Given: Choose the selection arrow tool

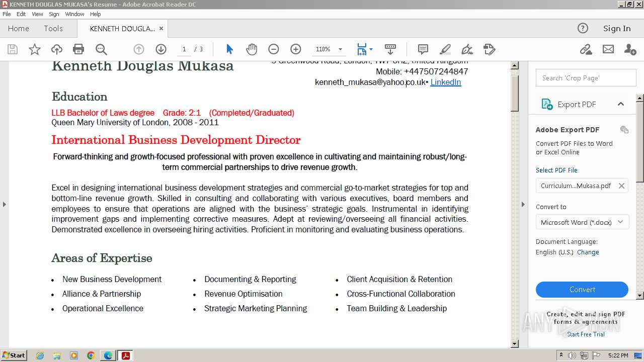Looking at the screenshot, I should coord(229,49).
